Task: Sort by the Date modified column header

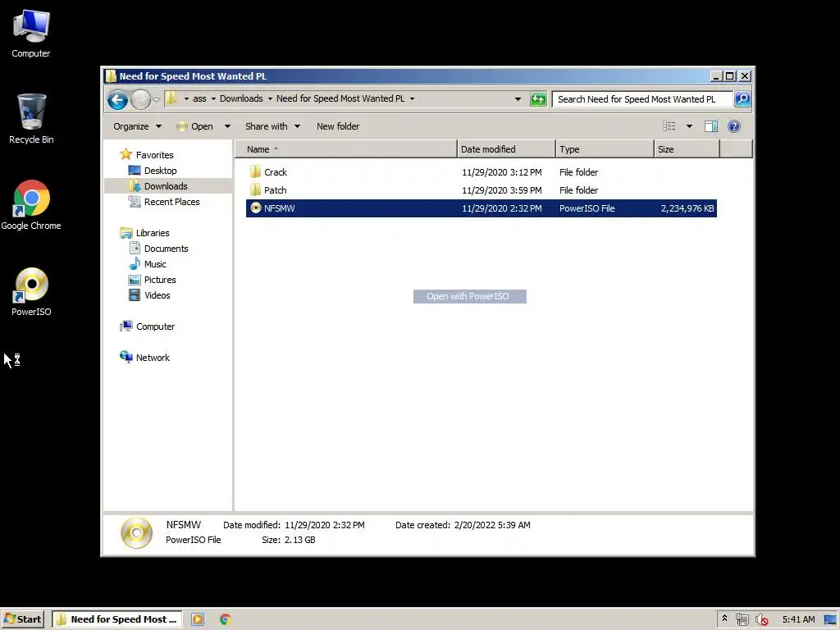Action: click(x=507, y=149)
